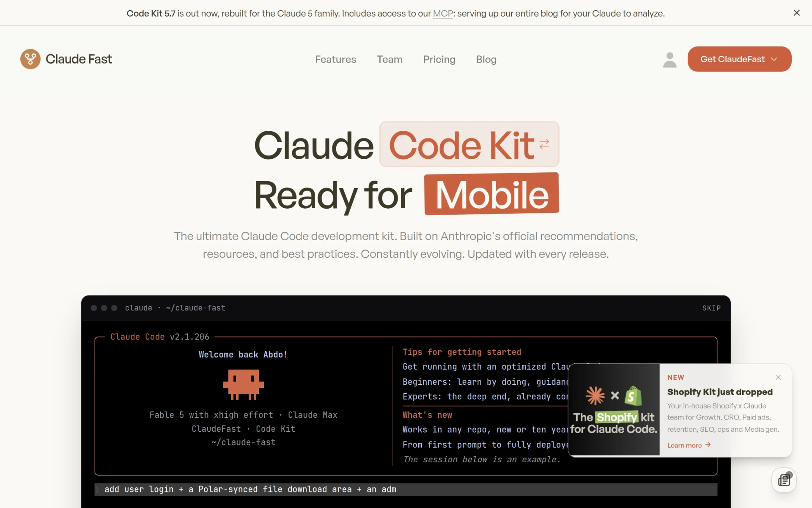Click the 'Welcome back Abdo!' text
Image resolution: width=812 pixels, height=508 pixels.
click(243, 355)
